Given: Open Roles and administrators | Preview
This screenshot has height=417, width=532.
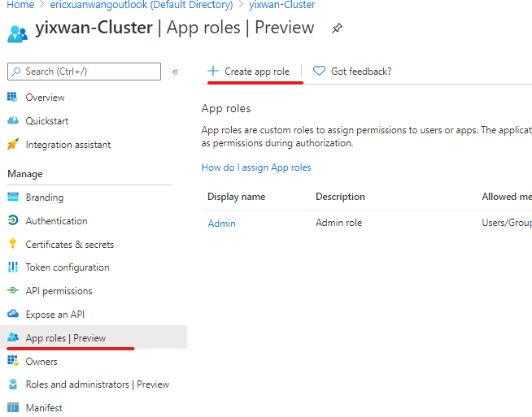Looking at the screenshot, I should coord(98,384).
